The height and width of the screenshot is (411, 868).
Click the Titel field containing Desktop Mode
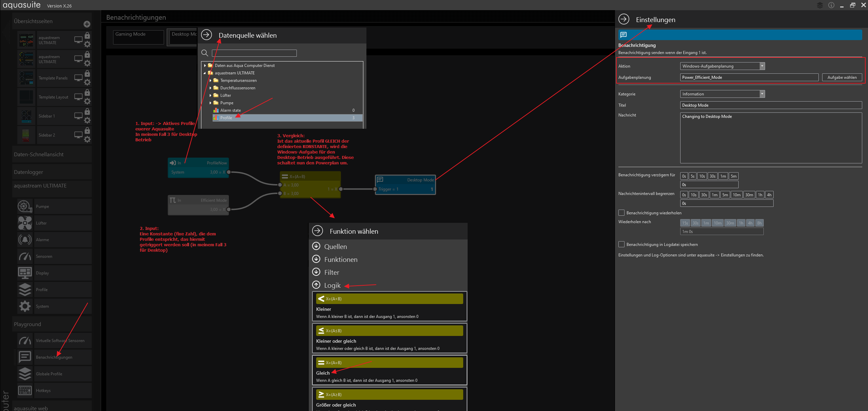[771, 105]
